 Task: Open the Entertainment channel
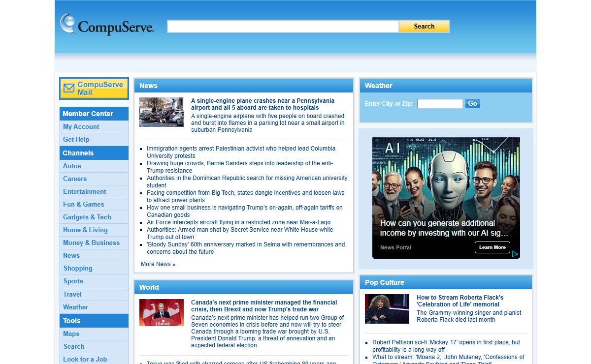84,191
